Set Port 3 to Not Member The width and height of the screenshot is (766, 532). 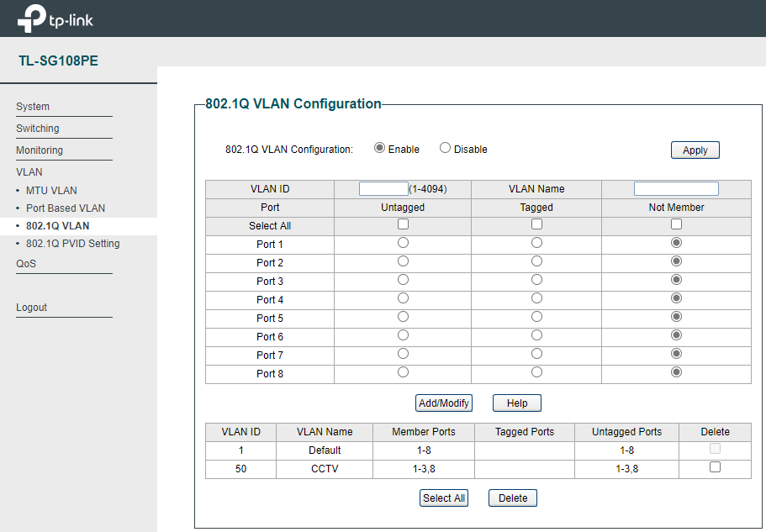pos(677,280)
